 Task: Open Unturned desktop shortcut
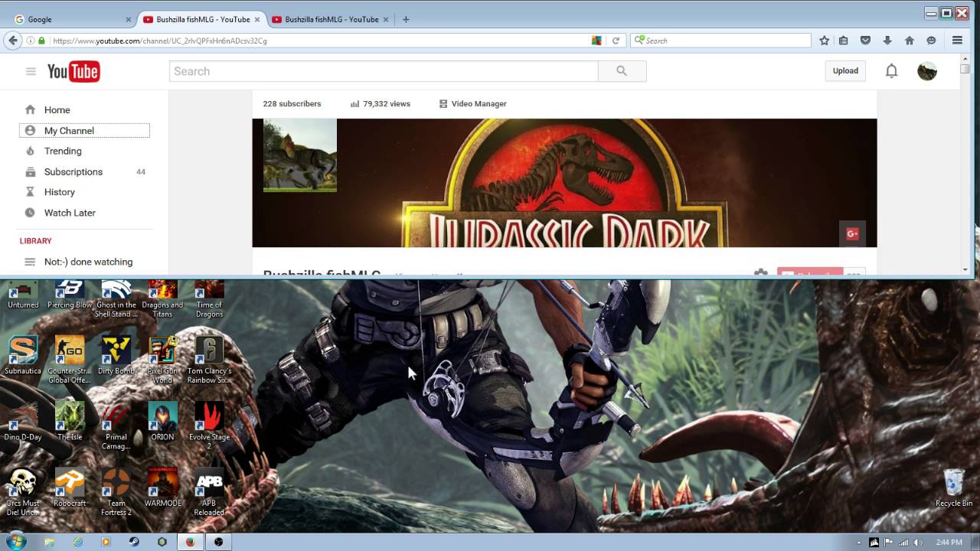coord(23,295)
